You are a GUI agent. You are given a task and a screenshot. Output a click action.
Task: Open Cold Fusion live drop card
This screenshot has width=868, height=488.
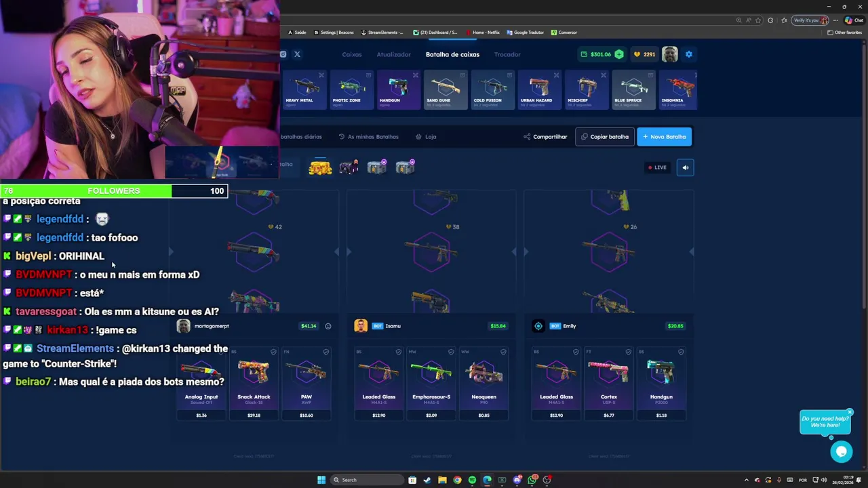[493, 89]
